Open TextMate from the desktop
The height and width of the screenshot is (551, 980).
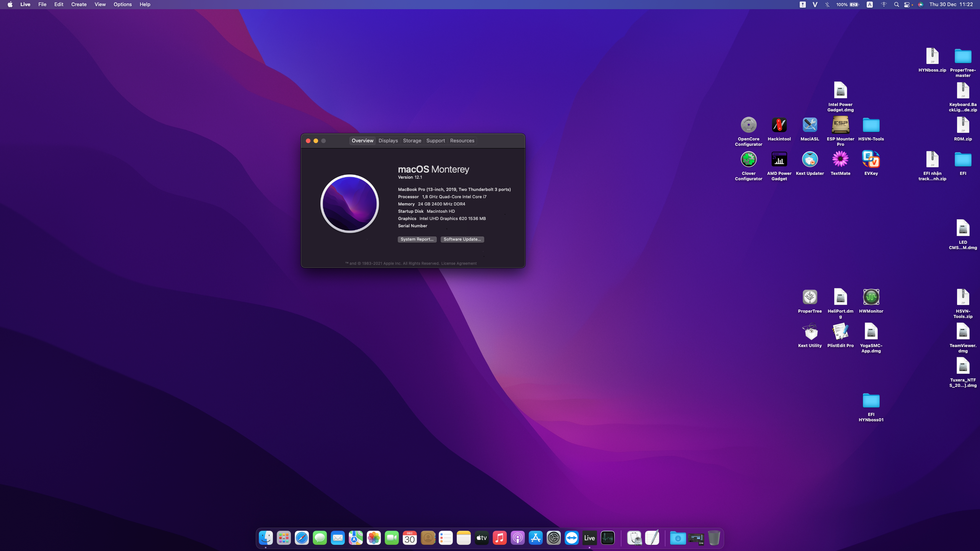(840, 160)
